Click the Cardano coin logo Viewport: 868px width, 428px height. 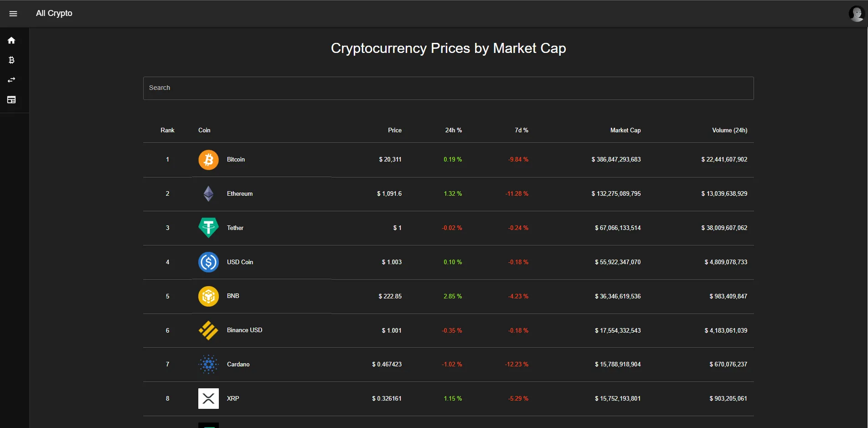click(208, 364)
